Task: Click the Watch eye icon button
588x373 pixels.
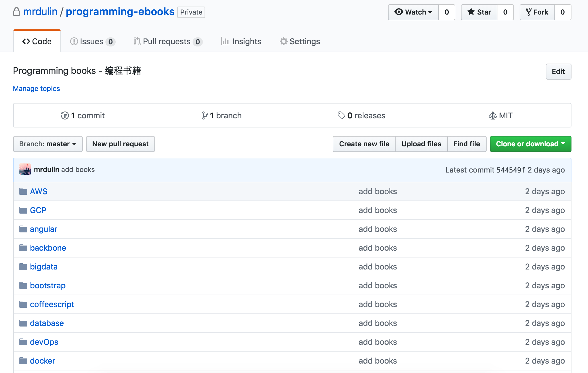Action: click(399, 12)
